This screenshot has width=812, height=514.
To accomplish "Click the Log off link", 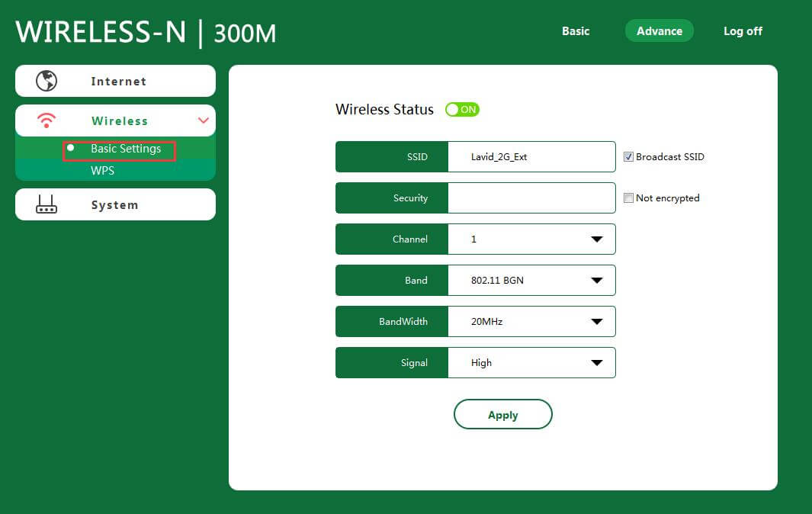I will (743, 31).
